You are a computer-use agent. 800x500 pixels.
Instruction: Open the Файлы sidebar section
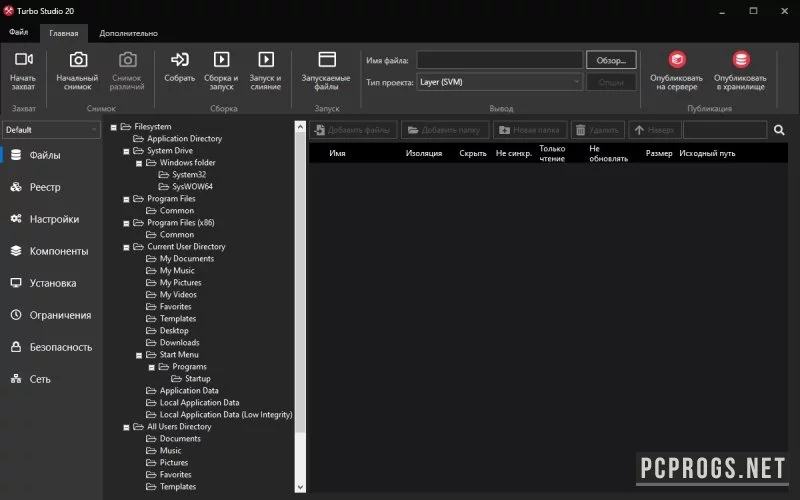[51, 155]
